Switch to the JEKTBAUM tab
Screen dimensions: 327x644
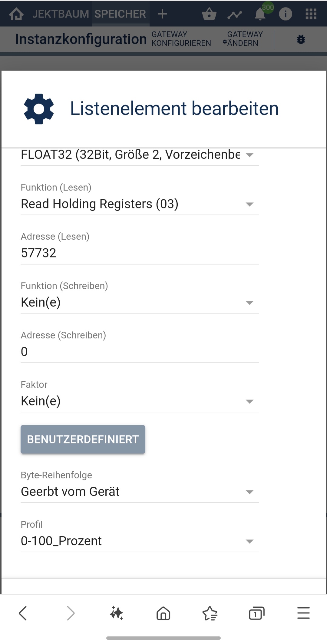[x=61, y=14]
